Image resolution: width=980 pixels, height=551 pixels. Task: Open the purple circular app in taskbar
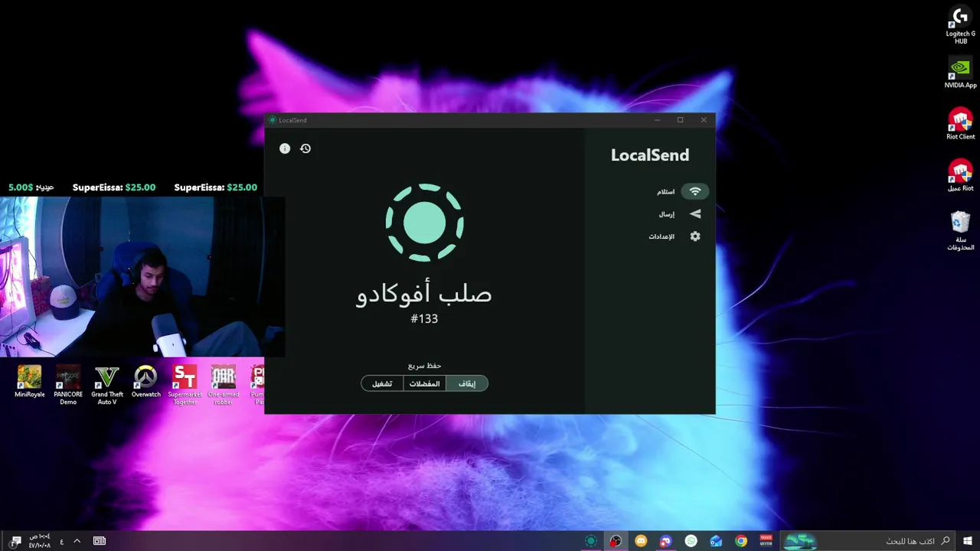tap(666, 541)
